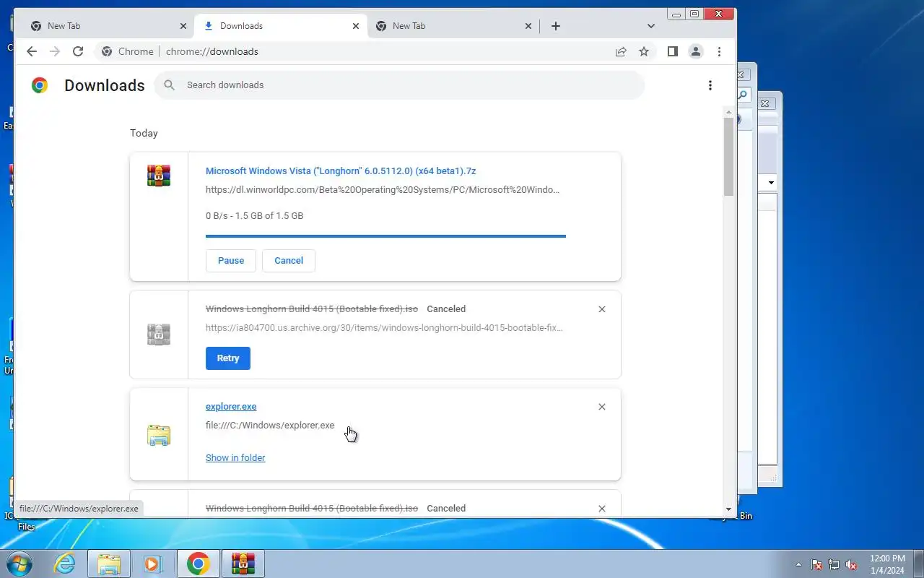This screenshot has width=924, height=578.
Task: Switch to the Downloads tab
Action: pos(281,26)
